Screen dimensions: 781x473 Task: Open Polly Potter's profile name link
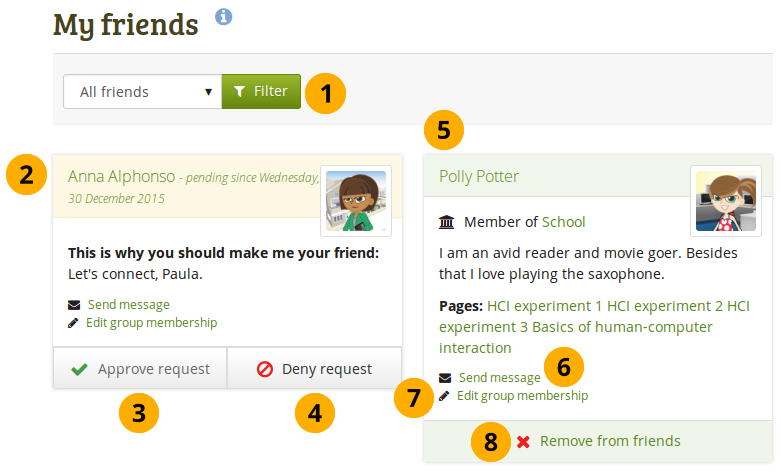click(478, 176)
